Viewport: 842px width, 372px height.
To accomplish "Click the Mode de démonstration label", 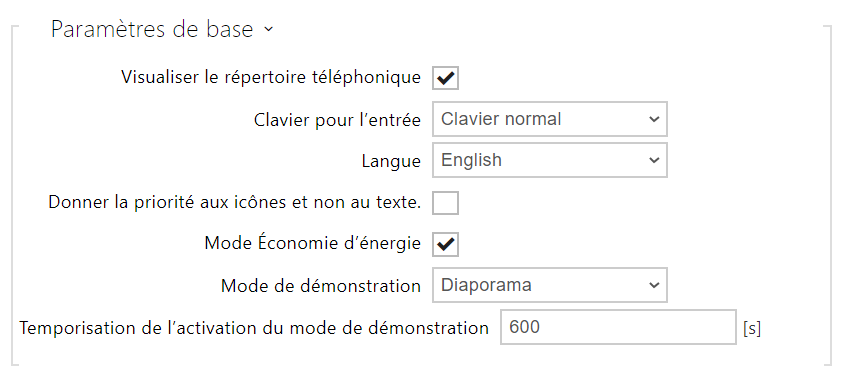I will [x=321, y=286].
